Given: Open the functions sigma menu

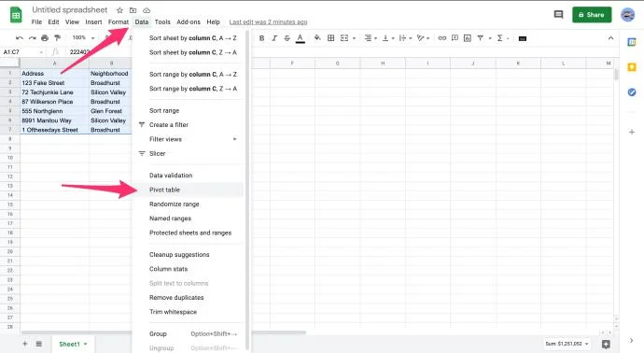Looking at the screenshot, I should (500, 38).
